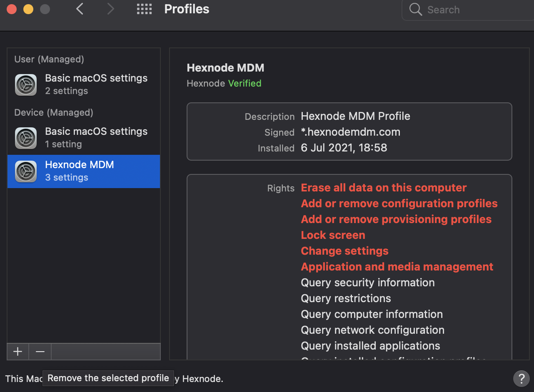Screen dimensions: 534x392
Task: Click 'Query network configuration'
Action: (372, 330)
